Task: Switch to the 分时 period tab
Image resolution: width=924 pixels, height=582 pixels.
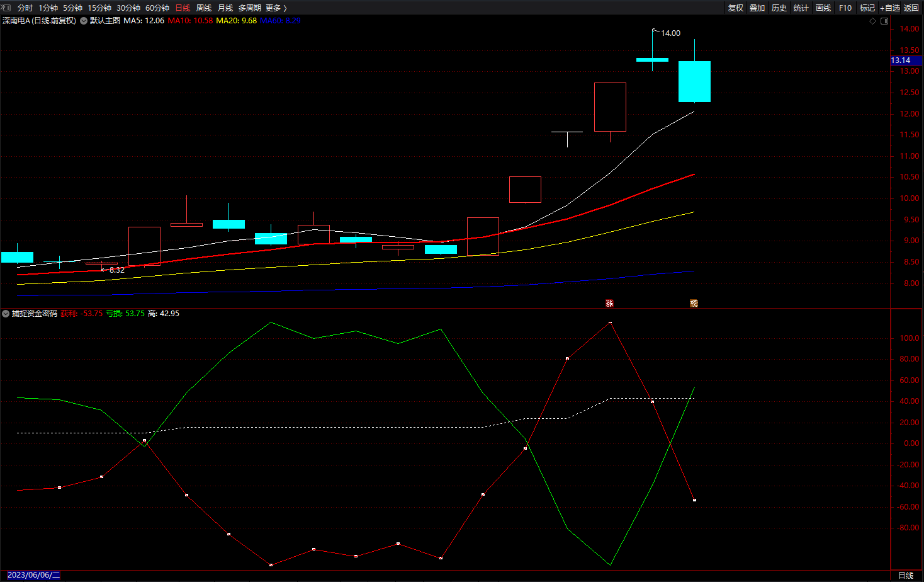Action: pos(25,8)
